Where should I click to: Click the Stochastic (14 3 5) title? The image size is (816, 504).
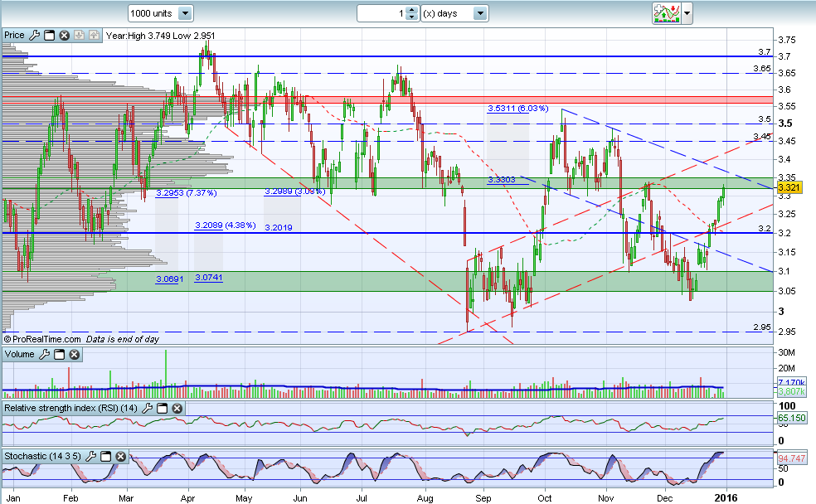pos(42,456)
